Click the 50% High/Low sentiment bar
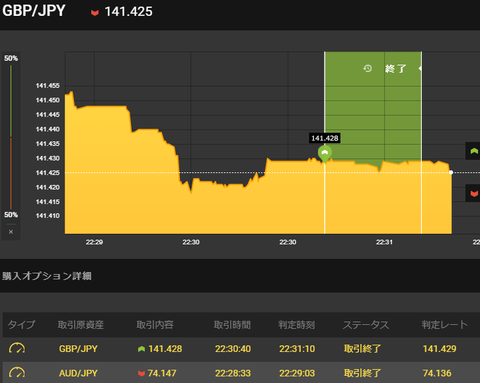Screen dimensions: 480x383 point(11,137)
